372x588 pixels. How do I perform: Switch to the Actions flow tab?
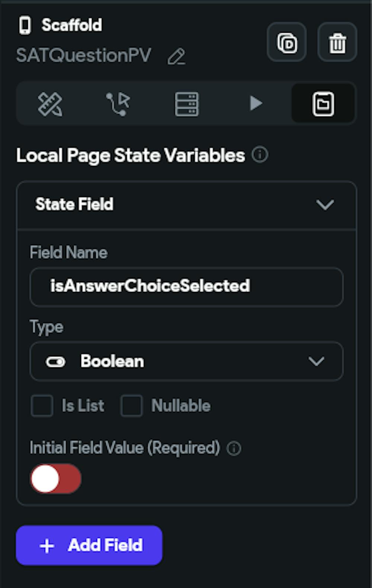118,104
